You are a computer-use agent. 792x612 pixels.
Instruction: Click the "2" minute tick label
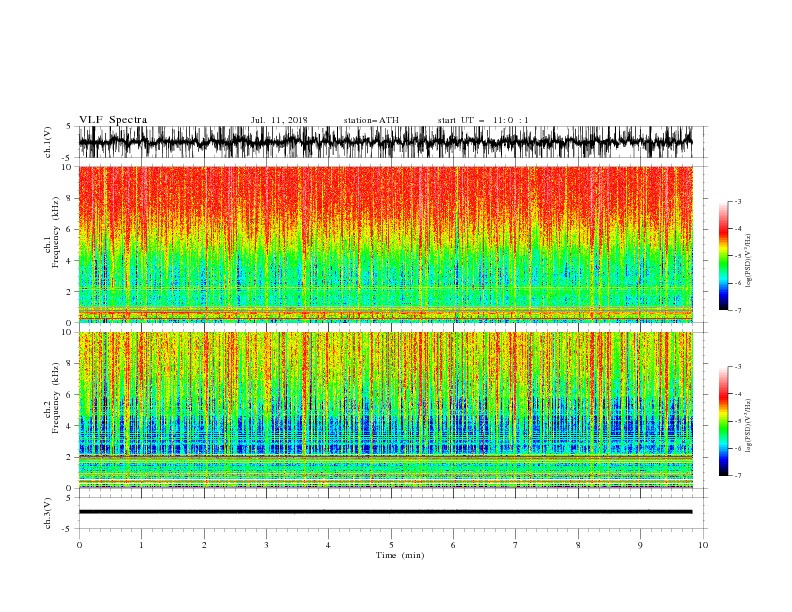204,545
